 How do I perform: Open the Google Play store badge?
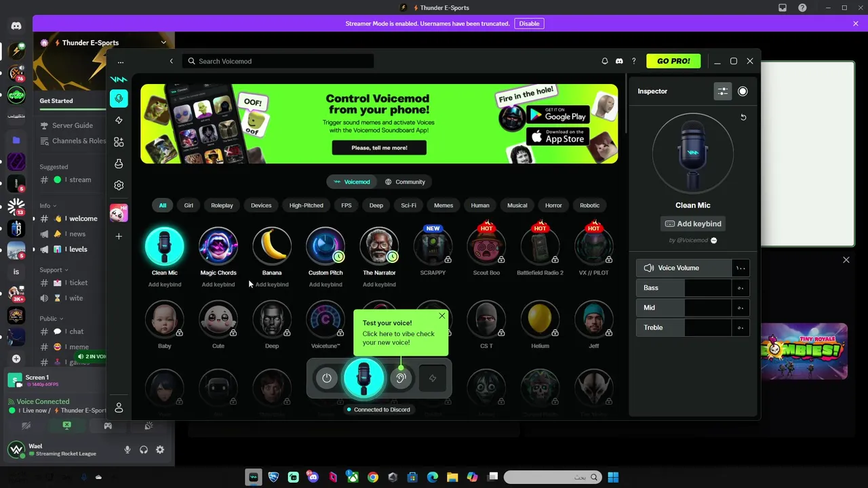point(557,114)
